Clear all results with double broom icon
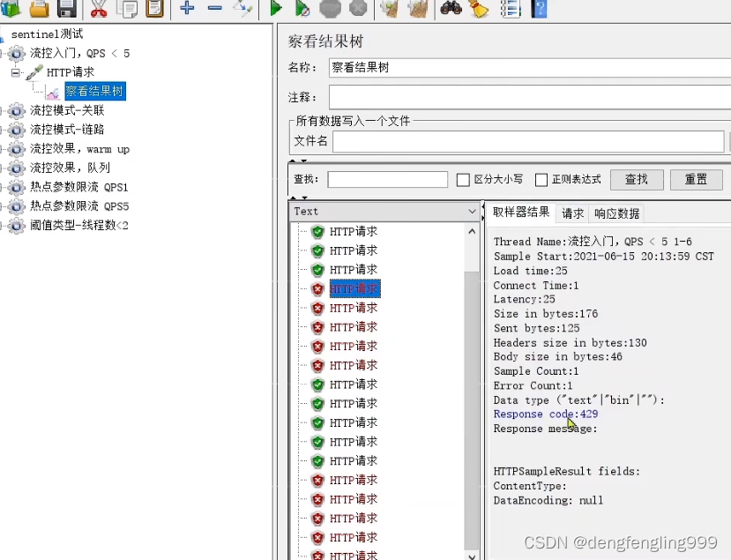 click(x=418, y=7)
